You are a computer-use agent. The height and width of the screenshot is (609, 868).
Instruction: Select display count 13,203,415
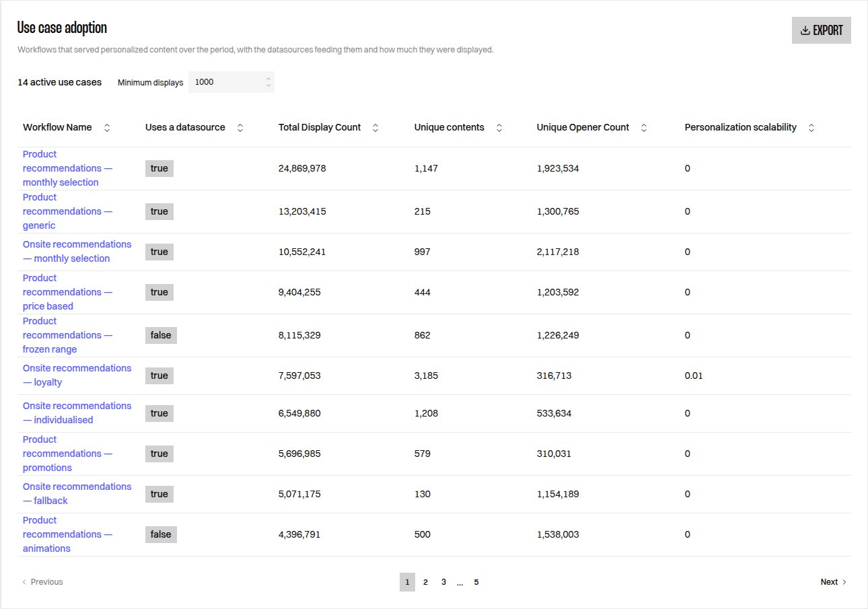click(301, 211)
